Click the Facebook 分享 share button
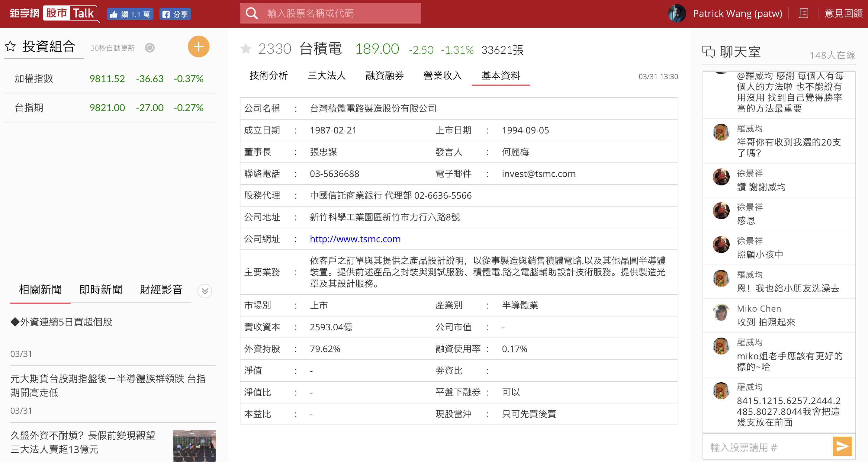This screenshot has width=868, height=462. (x=175, y=14)
